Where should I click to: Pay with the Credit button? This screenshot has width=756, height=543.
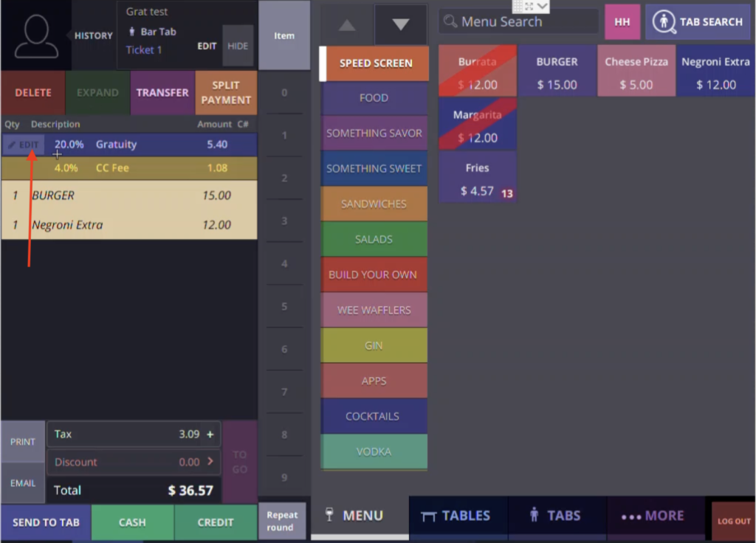(x=216, y=522)
